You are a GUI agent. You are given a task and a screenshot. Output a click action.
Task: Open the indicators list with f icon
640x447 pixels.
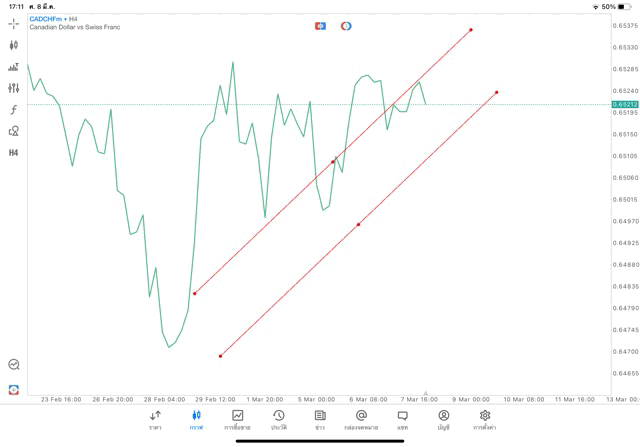(14, 110)
